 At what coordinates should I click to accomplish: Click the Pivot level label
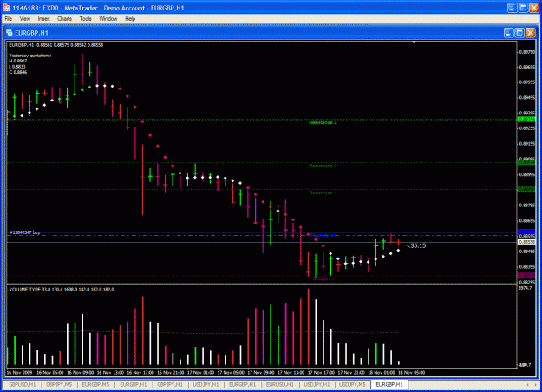coord(323,235)
